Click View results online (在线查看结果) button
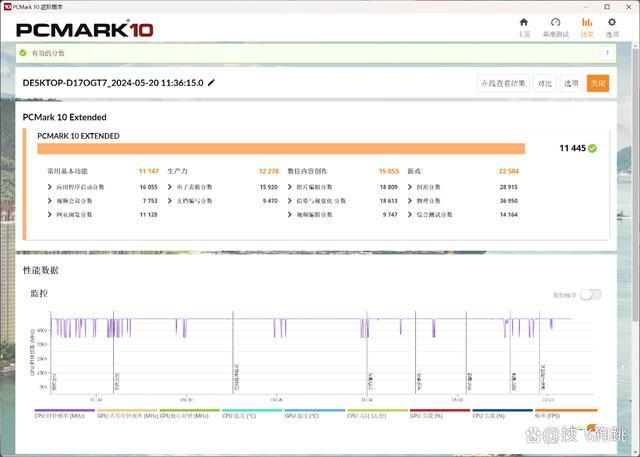 pyautogui.click(x=503, y=84)
